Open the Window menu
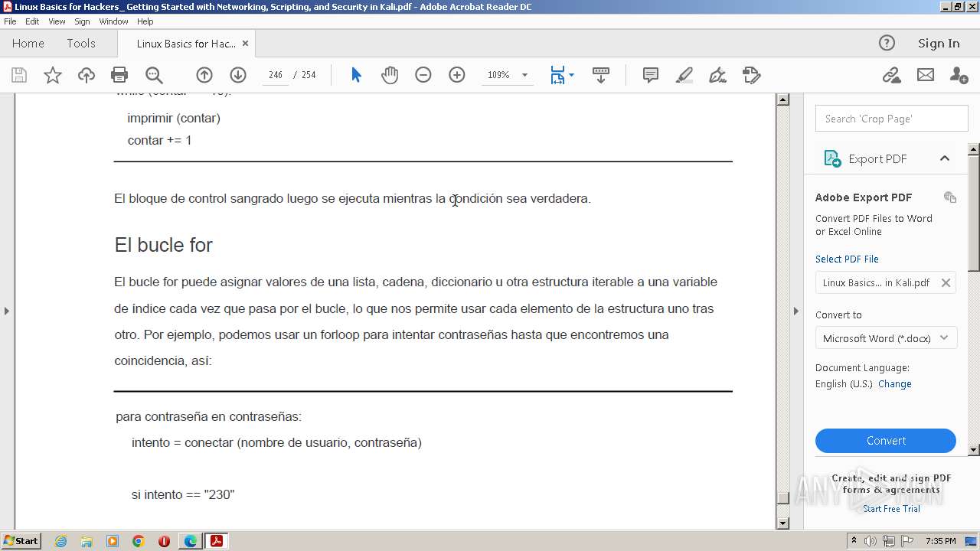 click(113, 21)
